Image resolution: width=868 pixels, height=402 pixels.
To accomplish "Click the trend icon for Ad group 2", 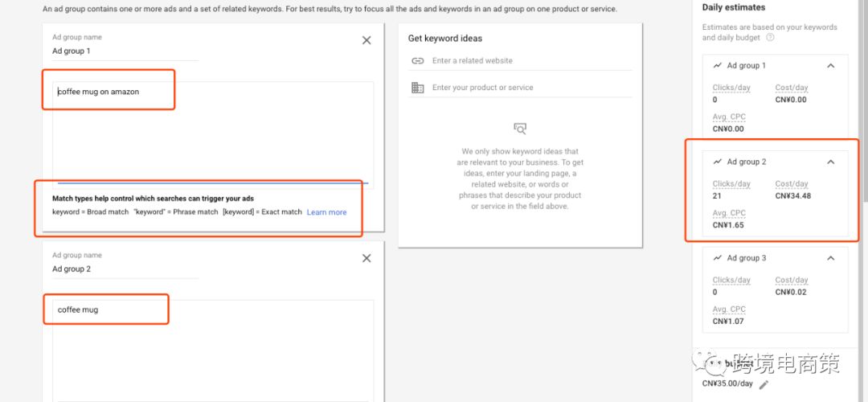I will click(718, 162).
